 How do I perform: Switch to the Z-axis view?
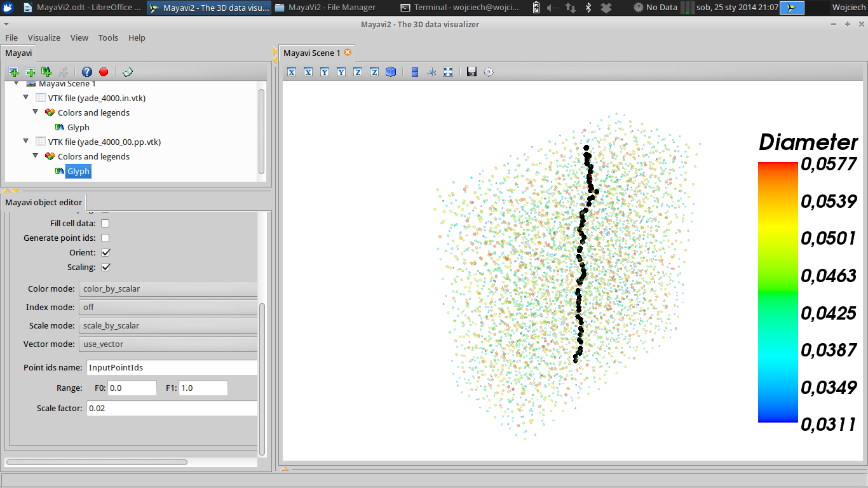(x=358, y=72)
